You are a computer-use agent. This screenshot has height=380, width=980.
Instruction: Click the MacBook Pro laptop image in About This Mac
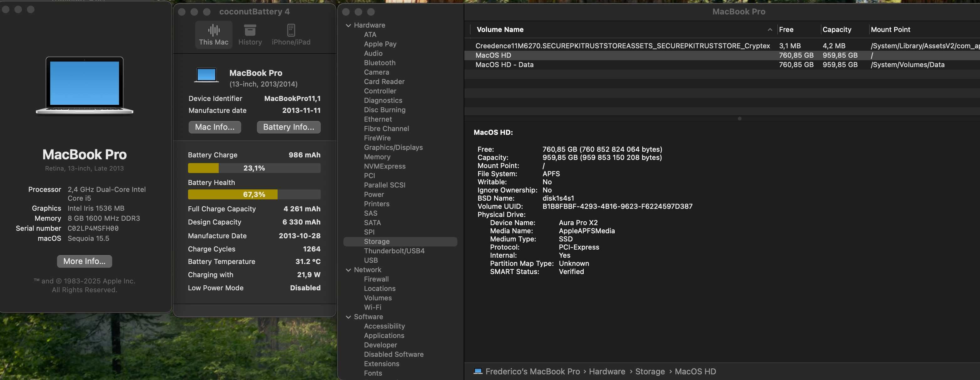point(85,85)
